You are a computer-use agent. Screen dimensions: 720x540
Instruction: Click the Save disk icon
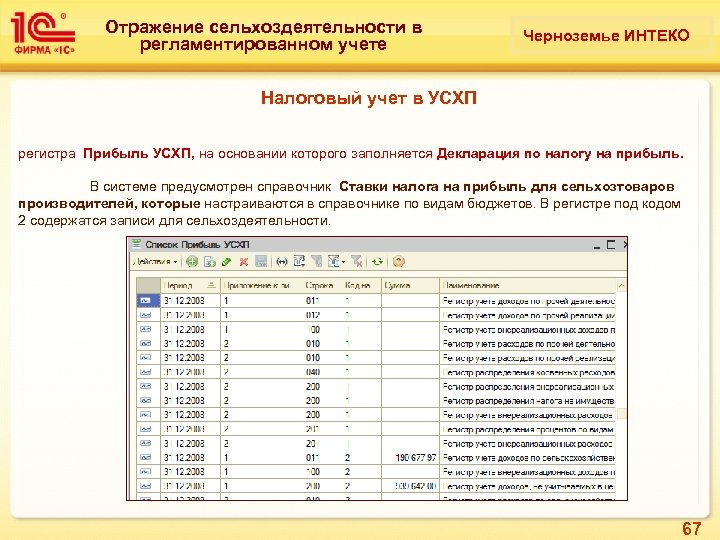[x=261, y=262]
